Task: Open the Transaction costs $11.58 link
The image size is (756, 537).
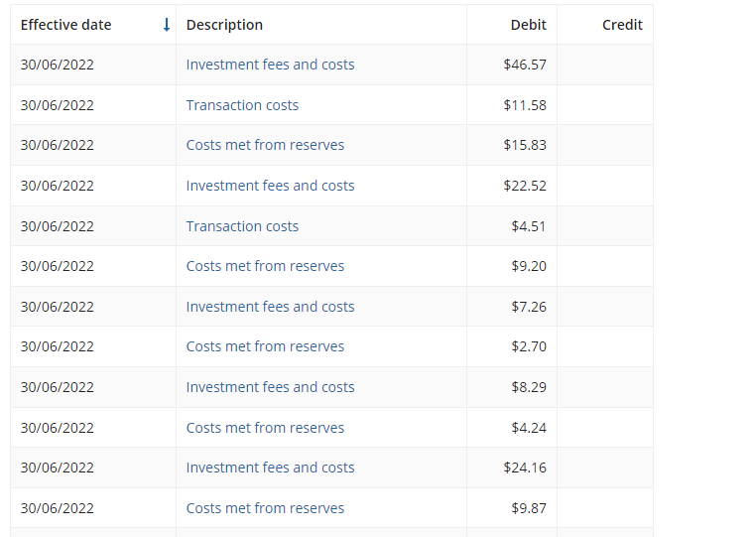Action: coord(242,105)
